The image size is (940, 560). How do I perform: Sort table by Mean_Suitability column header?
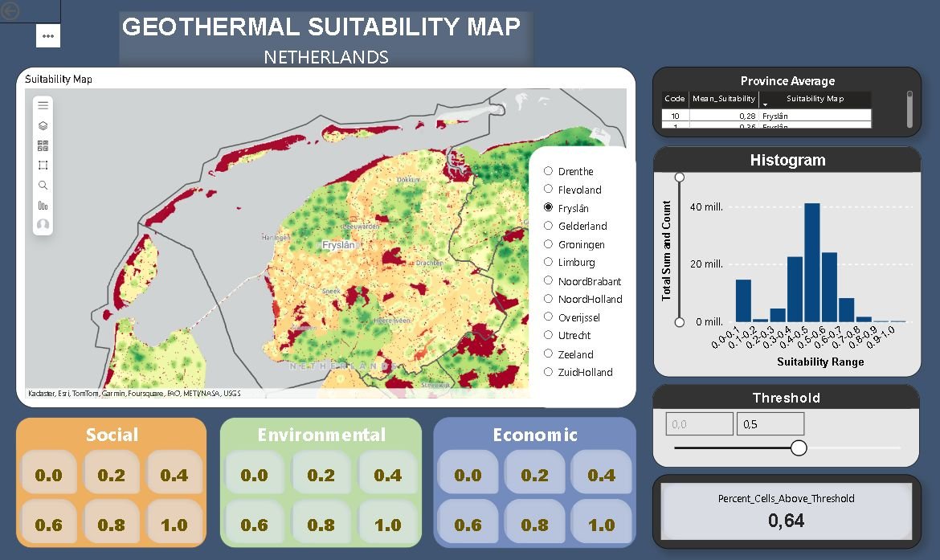pos(723,99)
